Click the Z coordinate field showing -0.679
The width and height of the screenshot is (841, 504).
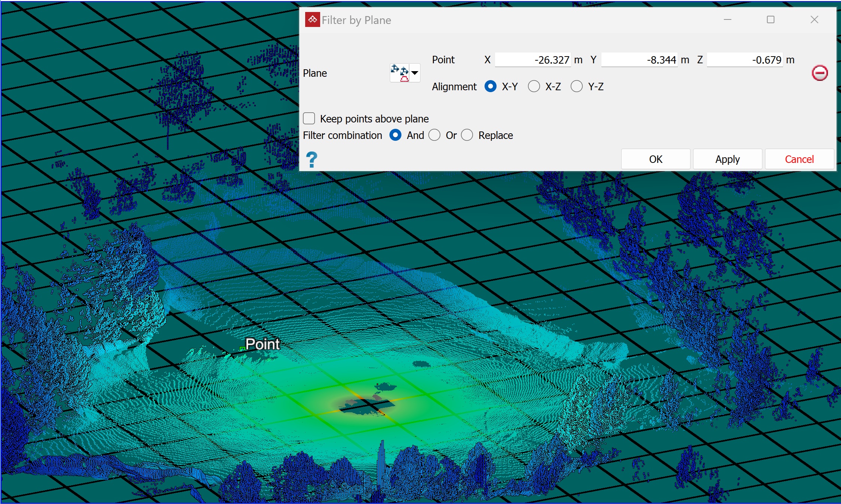coord(744,60)
